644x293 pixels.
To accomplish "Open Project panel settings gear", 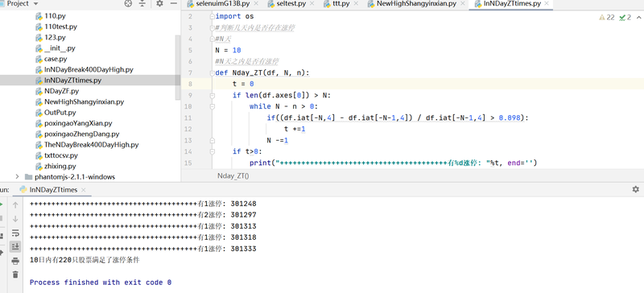I will 159,4.
